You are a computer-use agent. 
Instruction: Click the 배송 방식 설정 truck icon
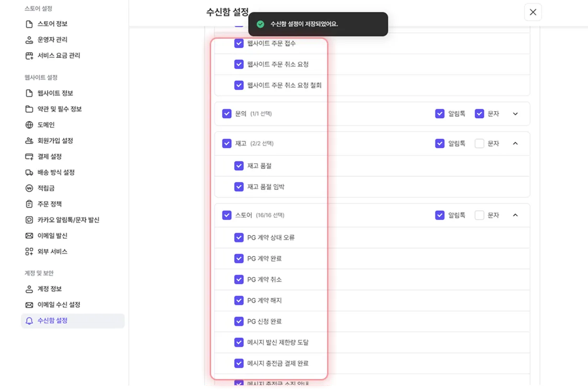point(29,172)
